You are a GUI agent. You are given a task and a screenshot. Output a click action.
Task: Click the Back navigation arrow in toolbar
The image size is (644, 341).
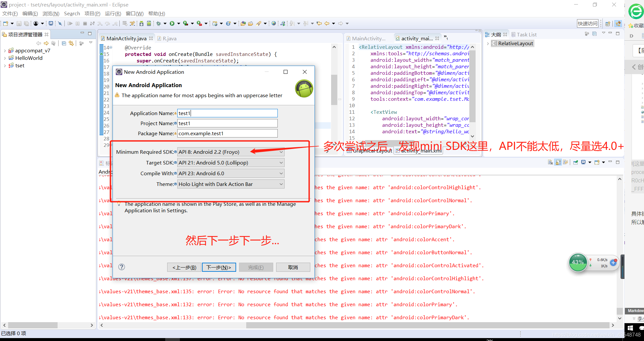(327, 23)
